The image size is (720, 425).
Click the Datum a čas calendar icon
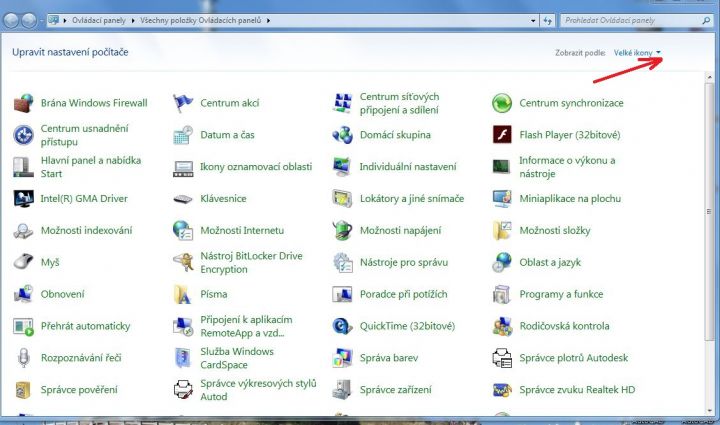(x=183, y=135)
